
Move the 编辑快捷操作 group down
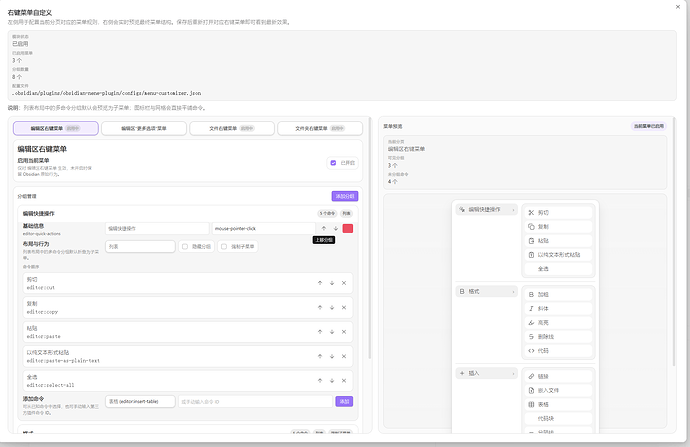pyautogui.click(x=336, y=228)
